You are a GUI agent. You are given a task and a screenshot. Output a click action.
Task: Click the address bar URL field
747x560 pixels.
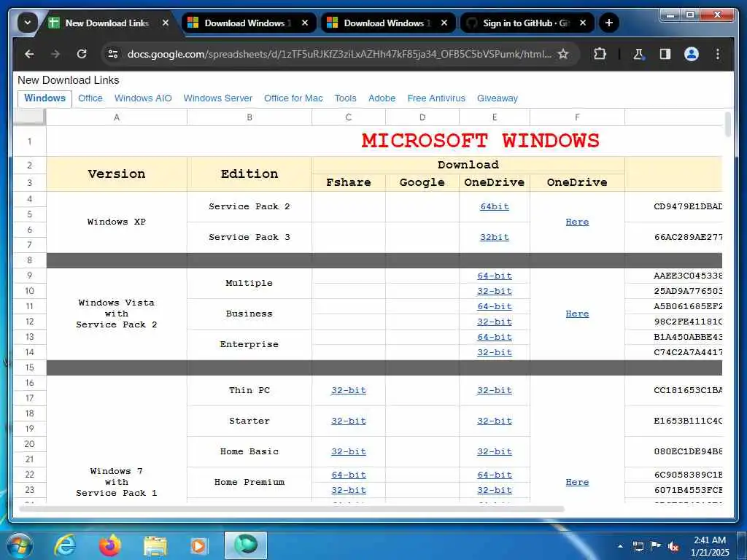[338, 54]
